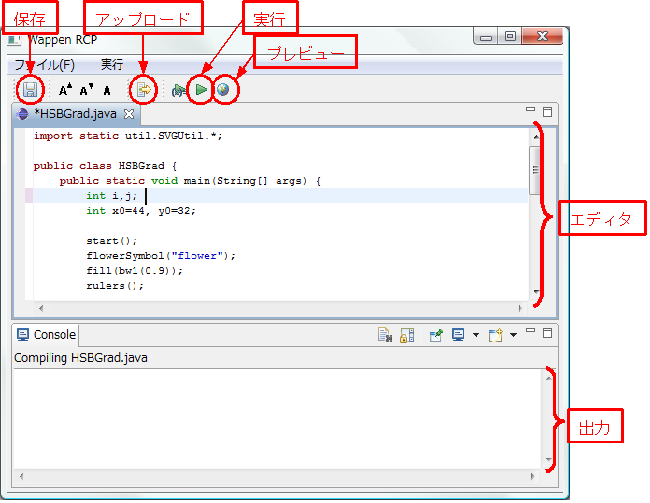Minimize the editor pane
This screenshot has width=650, height=503.
coord(530,109)
